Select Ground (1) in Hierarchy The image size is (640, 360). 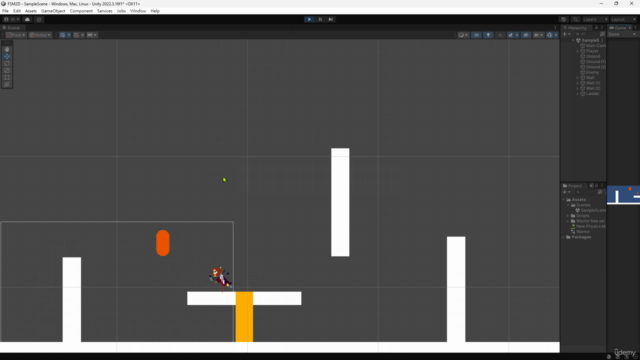pyautogui.click(x=593, y=62)
